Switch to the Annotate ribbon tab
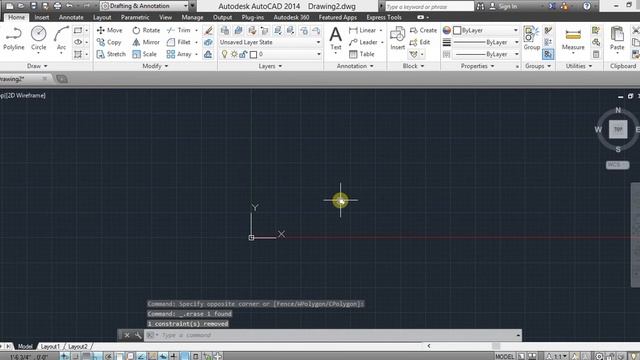The image size is (640, 360). click(x=71, y=17)
